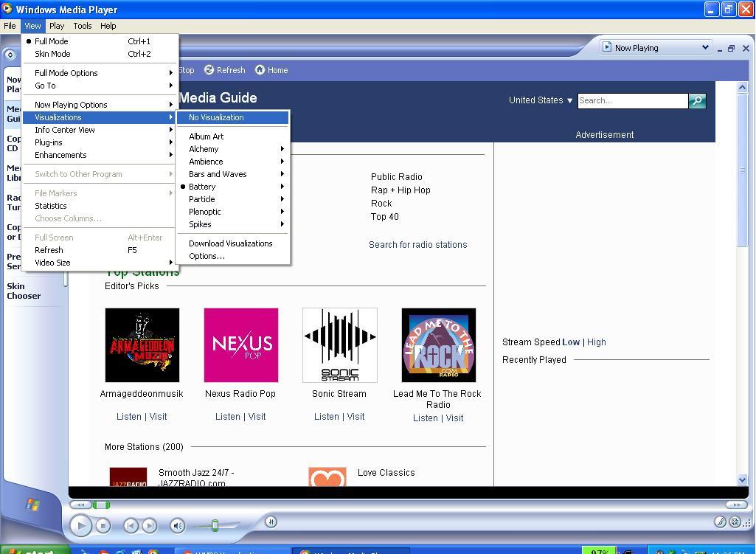
Task: Skip to previous track button
Action: tap(131, 525)
